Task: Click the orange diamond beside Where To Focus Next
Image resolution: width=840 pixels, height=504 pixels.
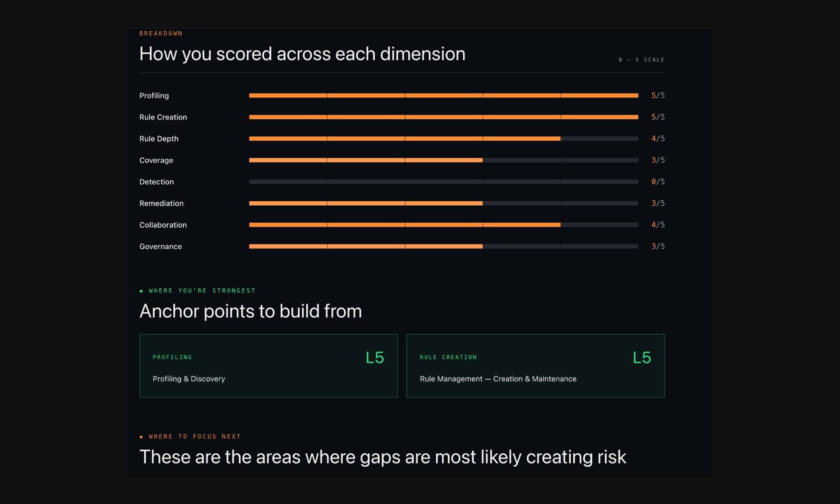Action: 141,437
